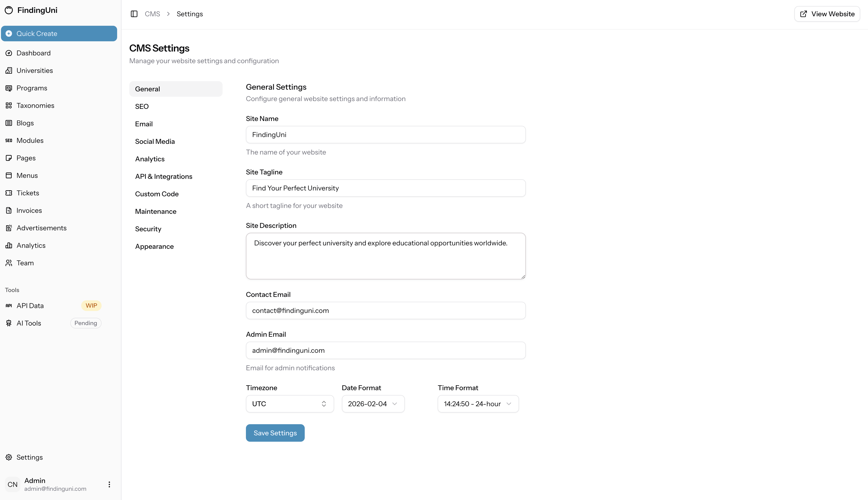Select the Blogs icon

[x=9, y=123]
